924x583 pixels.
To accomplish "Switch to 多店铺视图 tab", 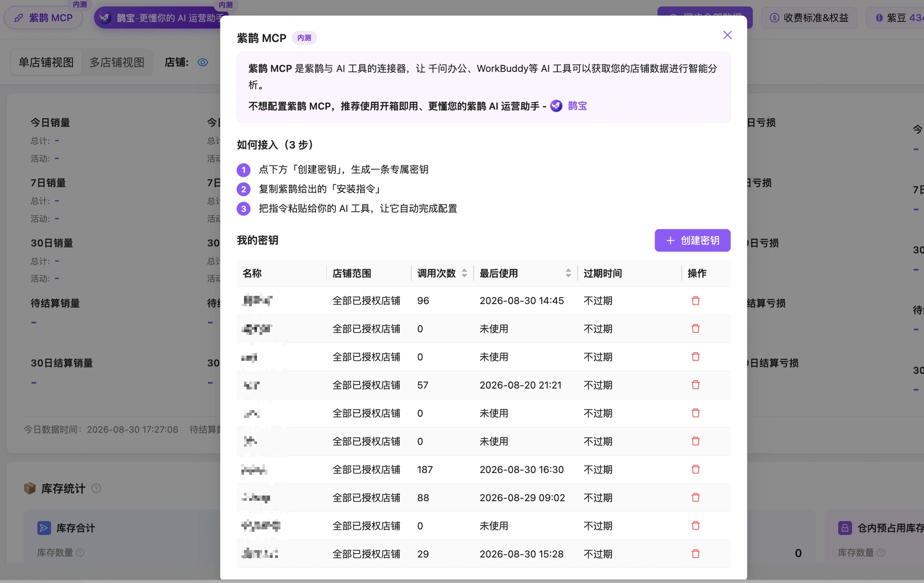I will pyautogui.click(x=117, y=62).
